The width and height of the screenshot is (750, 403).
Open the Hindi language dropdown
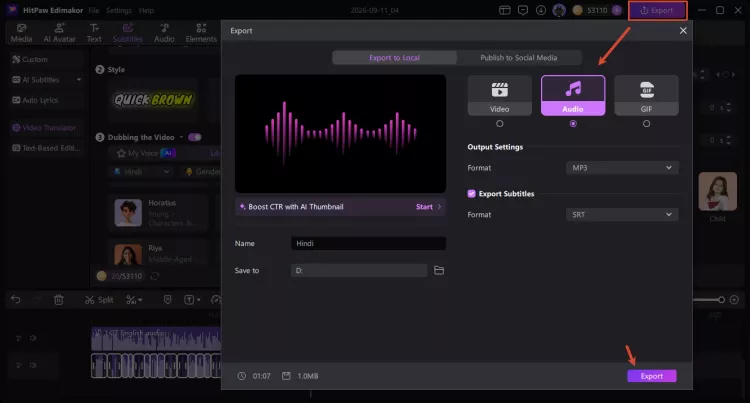coord(141,172)
